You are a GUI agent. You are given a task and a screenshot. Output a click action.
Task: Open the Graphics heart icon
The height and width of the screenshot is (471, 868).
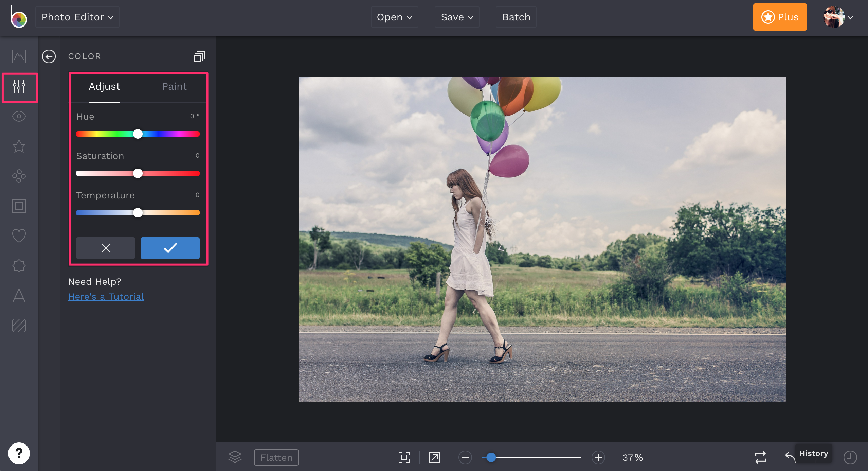(x=19, y=235)
